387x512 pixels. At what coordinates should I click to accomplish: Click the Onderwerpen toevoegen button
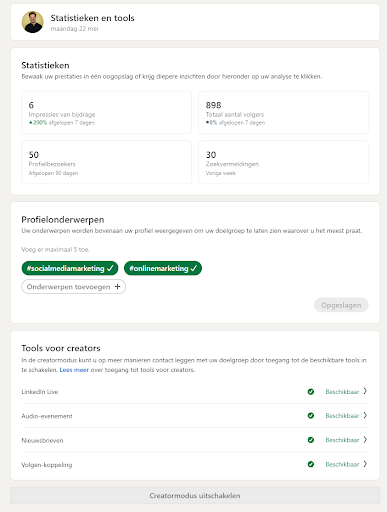click(x=73, y=287)
